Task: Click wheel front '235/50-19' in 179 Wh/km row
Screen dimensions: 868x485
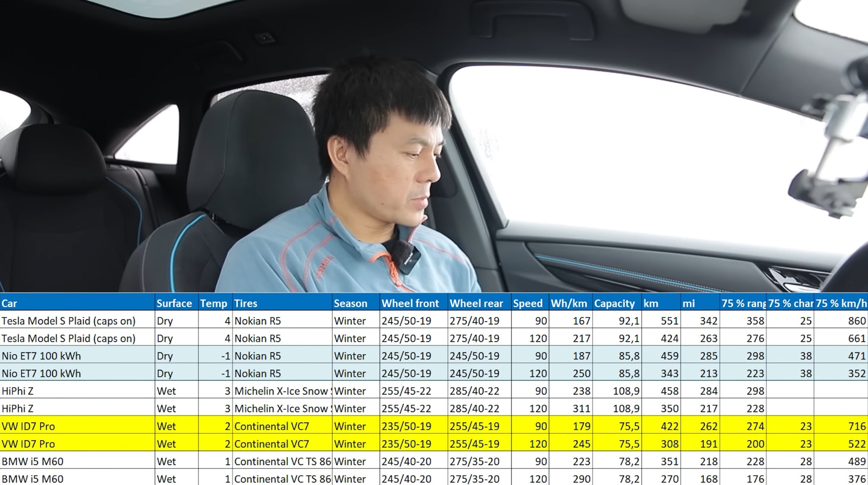Action: click(406, 426)
